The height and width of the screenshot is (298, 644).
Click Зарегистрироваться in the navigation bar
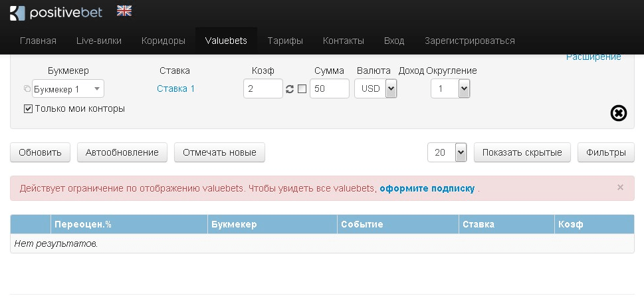click(470, 41)
